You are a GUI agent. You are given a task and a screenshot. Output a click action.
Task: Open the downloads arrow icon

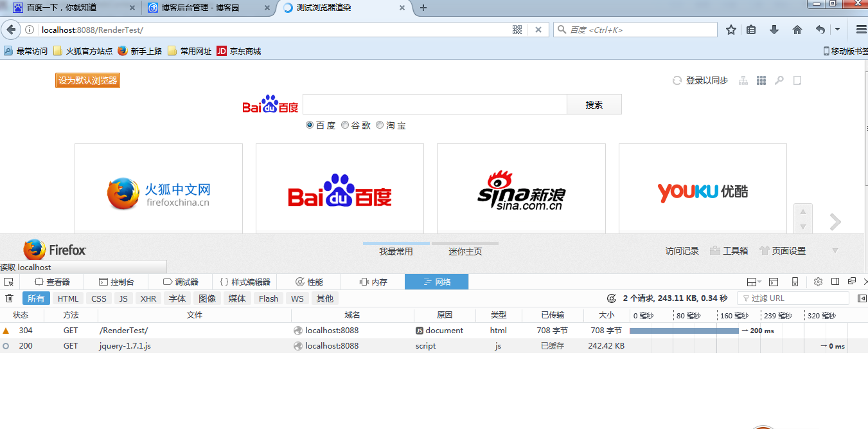point(774,30)
